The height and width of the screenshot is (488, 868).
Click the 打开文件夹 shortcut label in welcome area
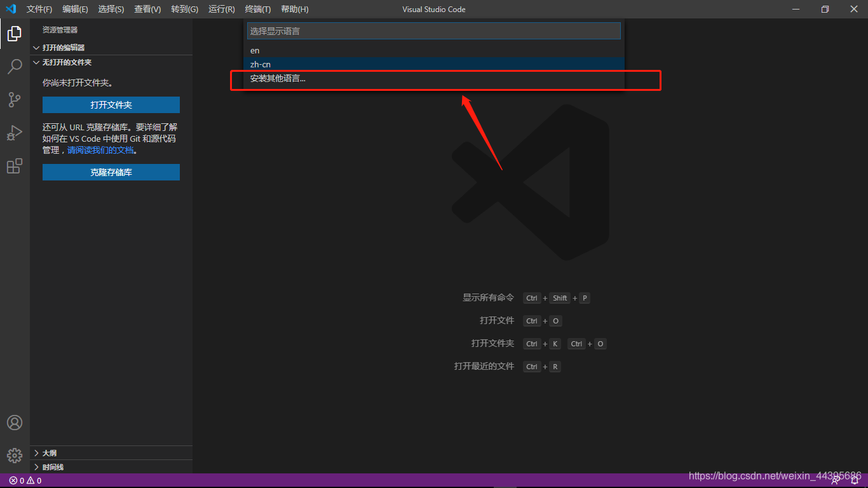[492, 343]
